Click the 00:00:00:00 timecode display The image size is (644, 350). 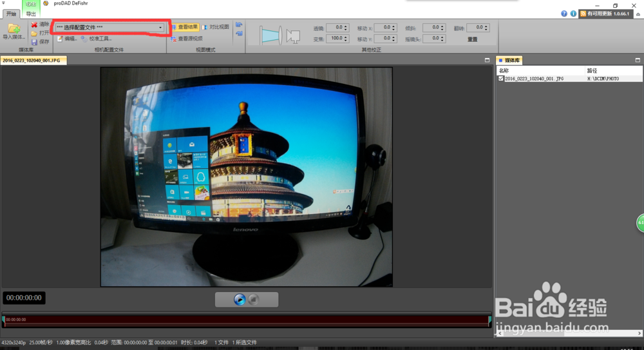pos(24,298)
